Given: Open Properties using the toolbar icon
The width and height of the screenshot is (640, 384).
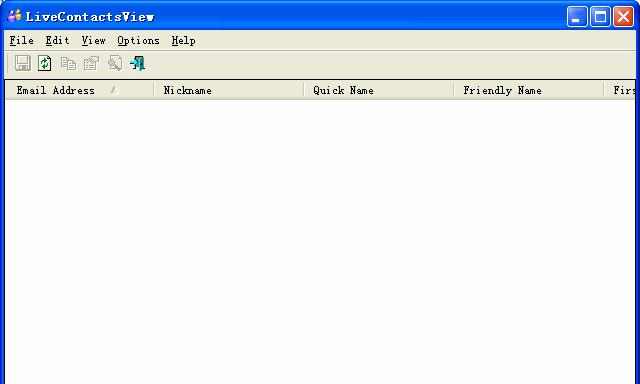Looking at the screenshot, I should [91, 63].
